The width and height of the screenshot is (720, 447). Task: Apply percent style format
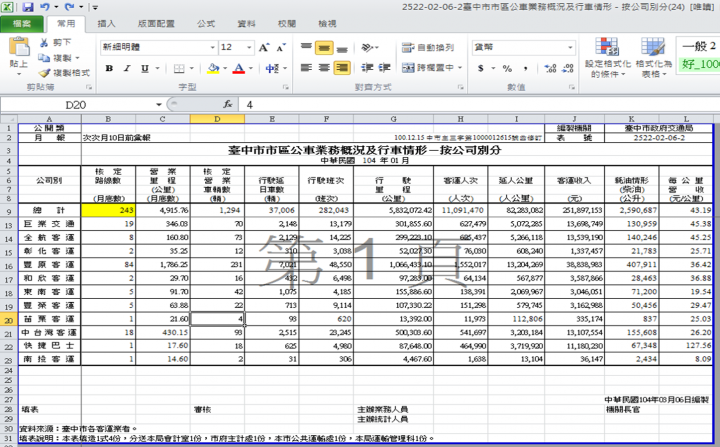[x=507, y=68]
